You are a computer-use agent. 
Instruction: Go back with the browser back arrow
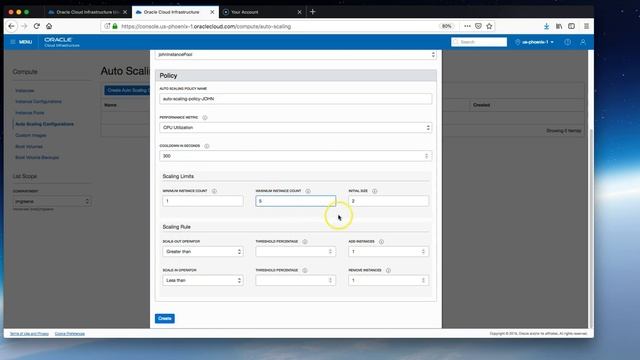(x=11, y=26)
